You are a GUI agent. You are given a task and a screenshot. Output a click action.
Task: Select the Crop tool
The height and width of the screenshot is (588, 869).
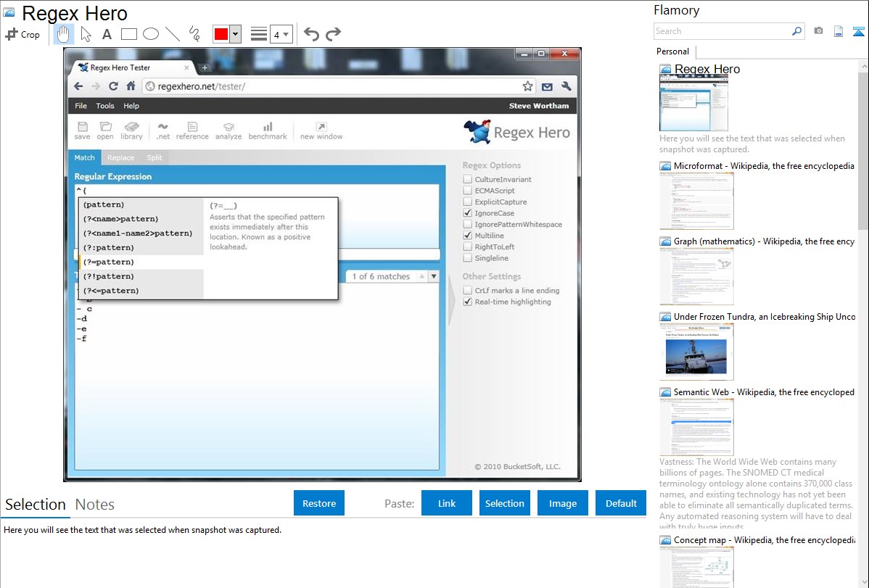pos(22,34)
